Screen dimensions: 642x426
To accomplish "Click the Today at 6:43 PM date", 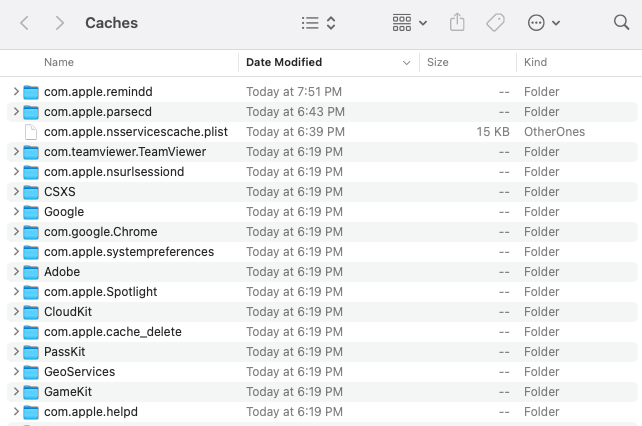I will click(x=295, y=111).
